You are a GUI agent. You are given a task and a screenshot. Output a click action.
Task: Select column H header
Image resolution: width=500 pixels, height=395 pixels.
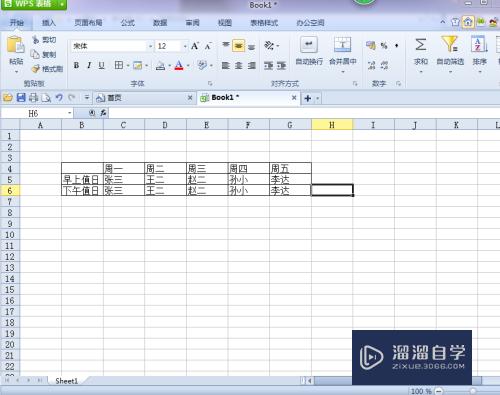332,125
